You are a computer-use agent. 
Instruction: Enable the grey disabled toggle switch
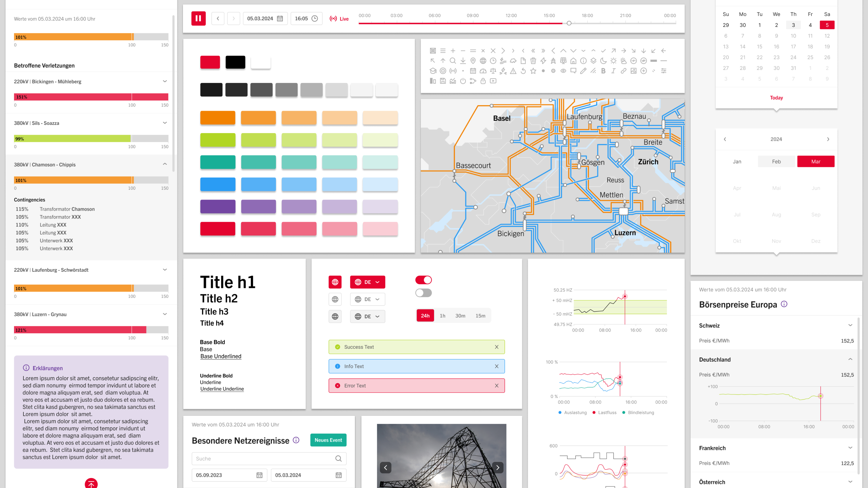point(423,293)
